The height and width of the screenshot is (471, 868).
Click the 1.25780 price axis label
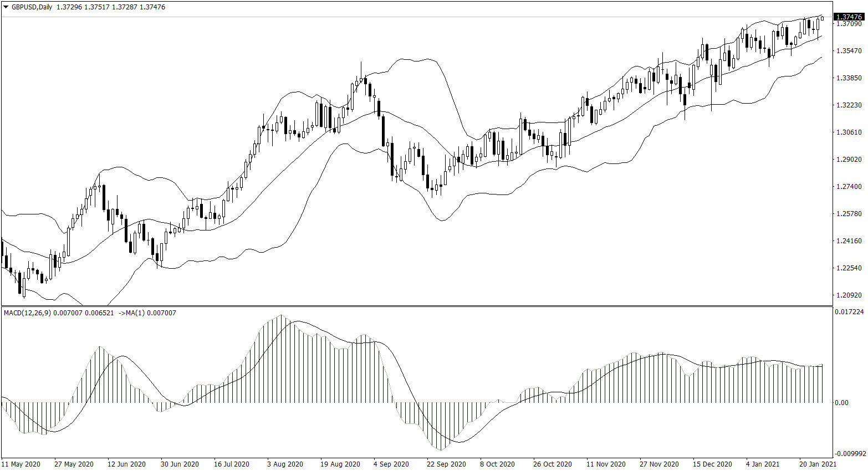tap(849, 214)
